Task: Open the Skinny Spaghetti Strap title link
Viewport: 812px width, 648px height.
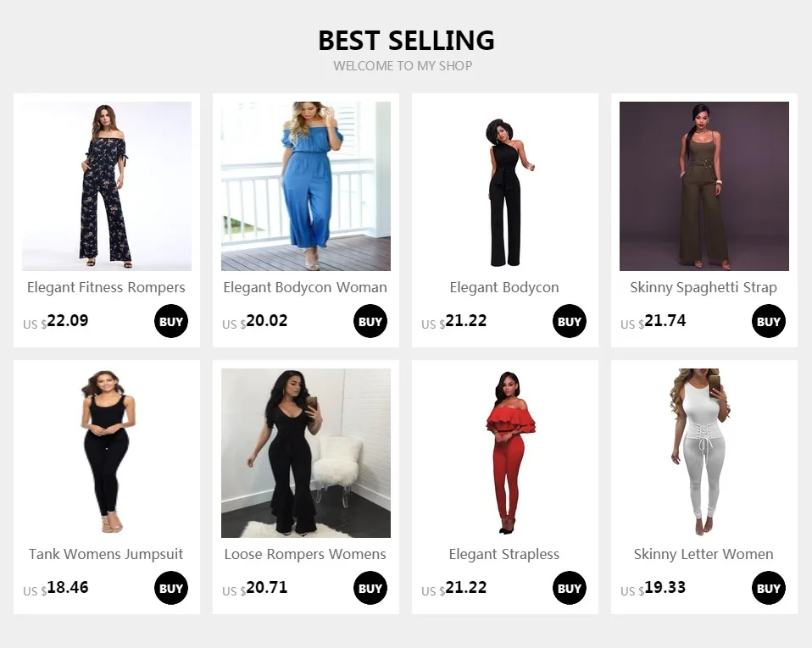Action: point(704,288)
